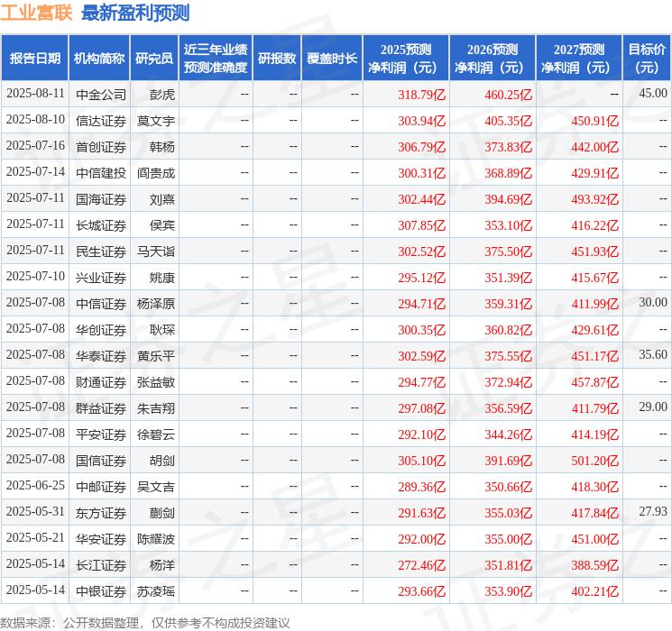Click the 2026预测净利润 column header
This screenshot has width=672, height=631.
[x=492, y=59]
